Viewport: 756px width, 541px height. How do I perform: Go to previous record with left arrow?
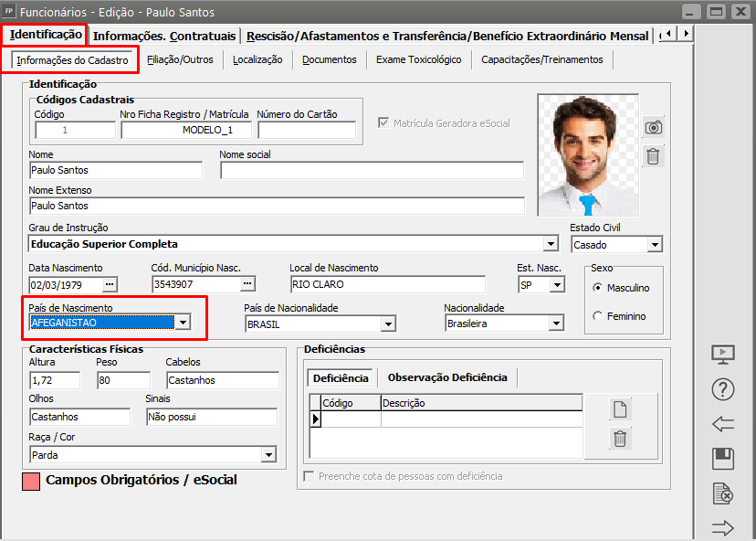point(723,424)
